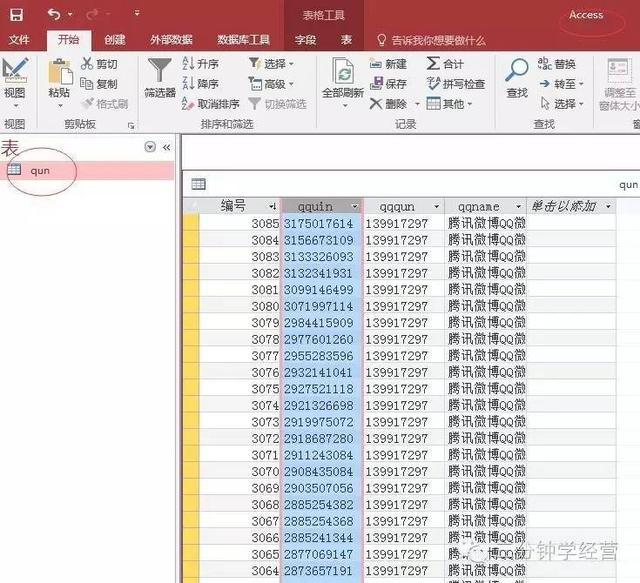Open the qqqun column filter dropdown
640x583 pixels.
pos(436,207)
